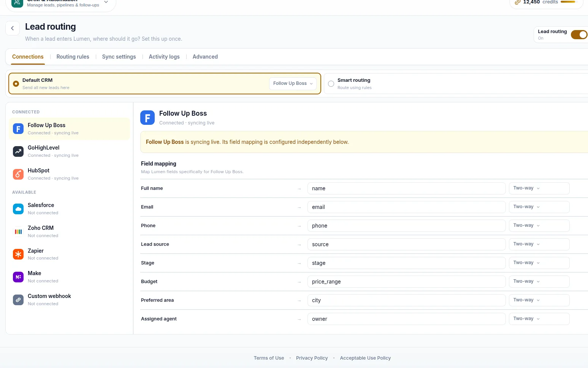588x368 pixels.
Task: Click the Custom webhook link icon
Action: (18, 300)
